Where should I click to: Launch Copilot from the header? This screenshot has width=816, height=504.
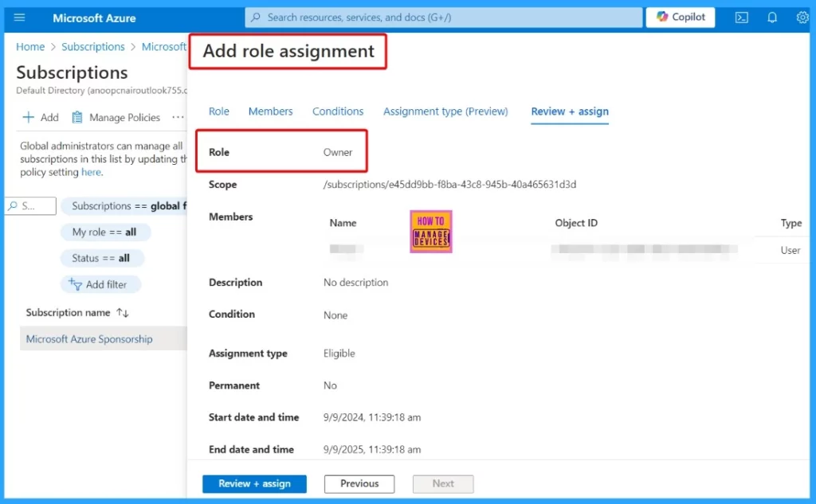click(x=681, y=18)
